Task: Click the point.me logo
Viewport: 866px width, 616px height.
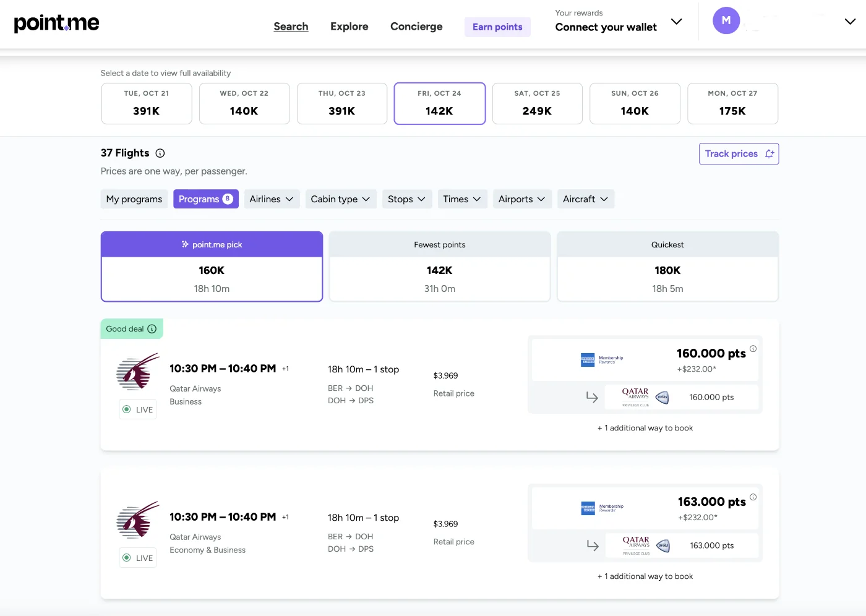Action: point(56,24)
